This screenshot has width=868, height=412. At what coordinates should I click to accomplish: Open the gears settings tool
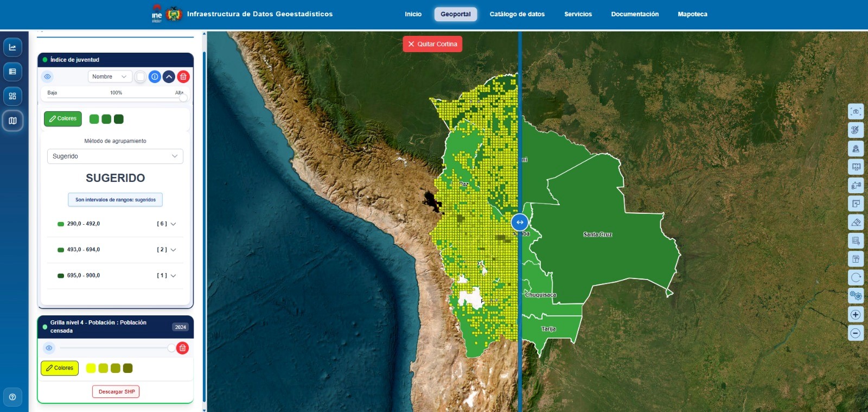click(x=856, y=296)
